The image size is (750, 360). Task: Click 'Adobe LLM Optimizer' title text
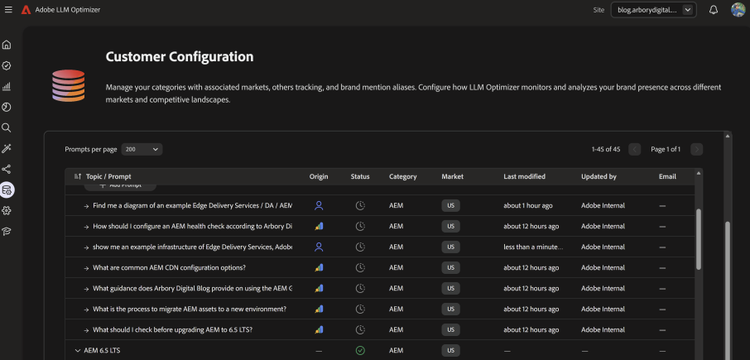67,10
